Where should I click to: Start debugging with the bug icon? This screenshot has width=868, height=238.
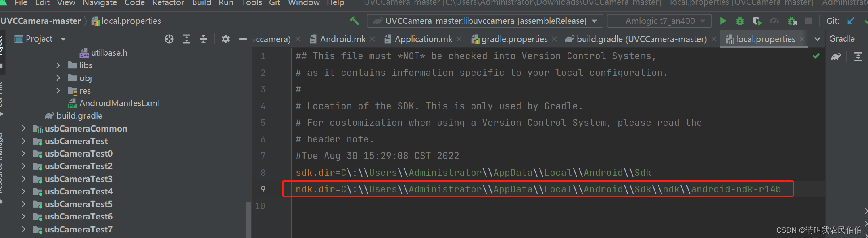pos(739,21)
